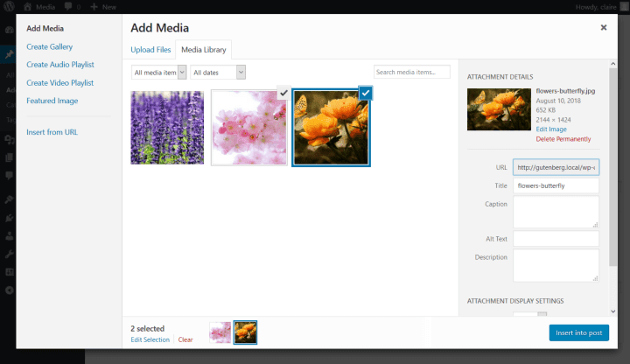Switch to the Upload Files tab

point(150,49)
